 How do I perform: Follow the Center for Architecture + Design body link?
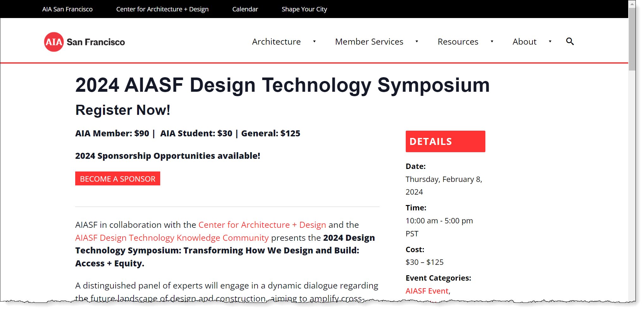pyautogui.click(x=262, y=225)
